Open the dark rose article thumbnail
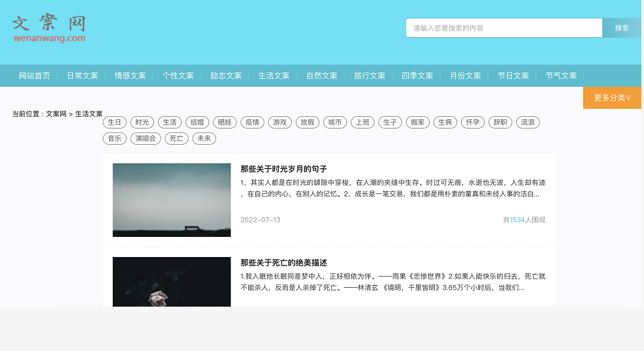This screenshot has height=351, width=644. [172, 282]
